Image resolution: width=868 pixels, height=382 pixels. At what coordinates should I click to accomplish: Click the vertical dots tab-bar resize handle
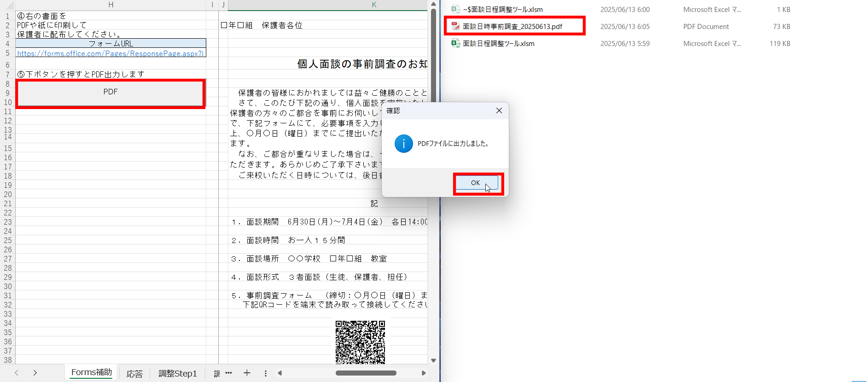(265, 373)
